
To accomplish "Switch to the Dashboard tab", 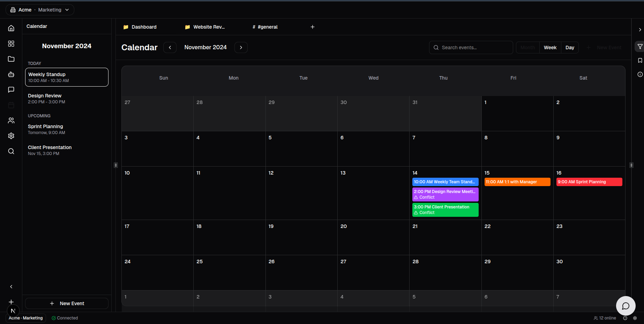I will tap(144, 27).
